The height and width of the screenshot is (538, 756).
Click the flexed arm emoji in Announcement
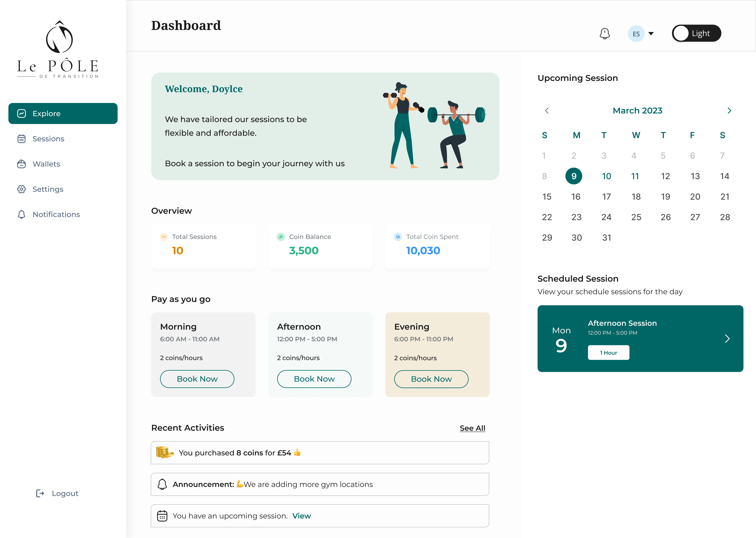tap(240, 484)
